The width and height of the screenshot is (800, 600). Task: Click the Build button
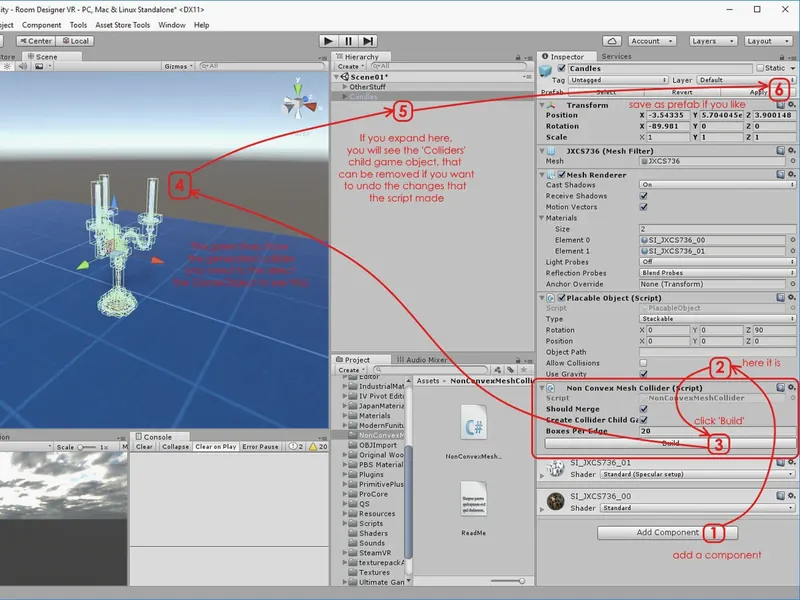pyautogui.click(x=670, y=443)
